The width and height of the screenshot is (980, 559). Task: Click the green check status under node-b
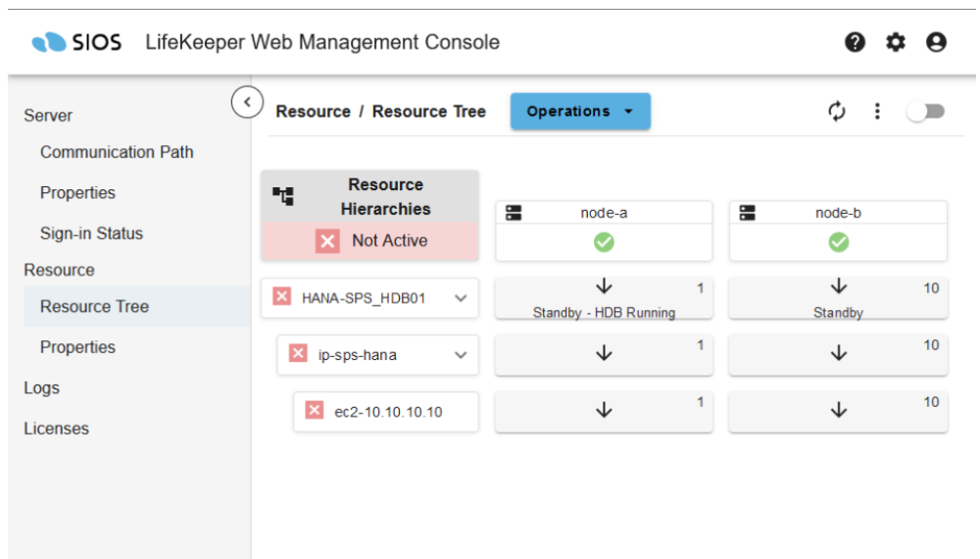(838, 242)
